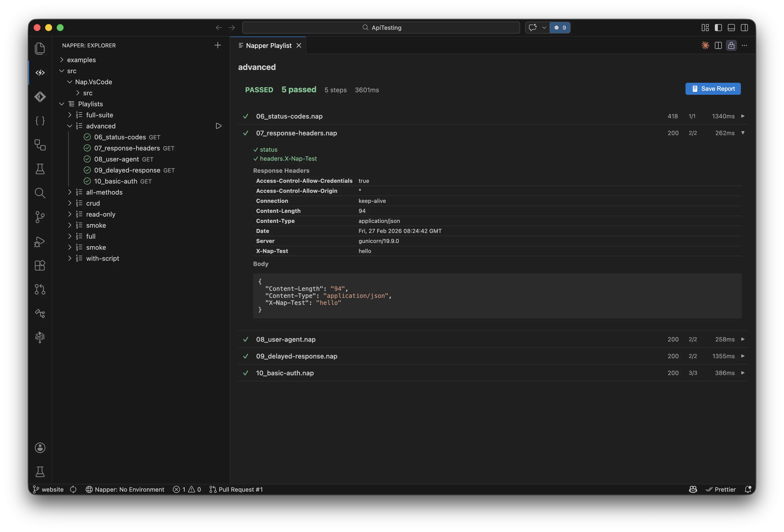The width and height of the screenshot is (784, 532).
Task: Expand the all-methods playlist
Action: [x=70, y=192]
